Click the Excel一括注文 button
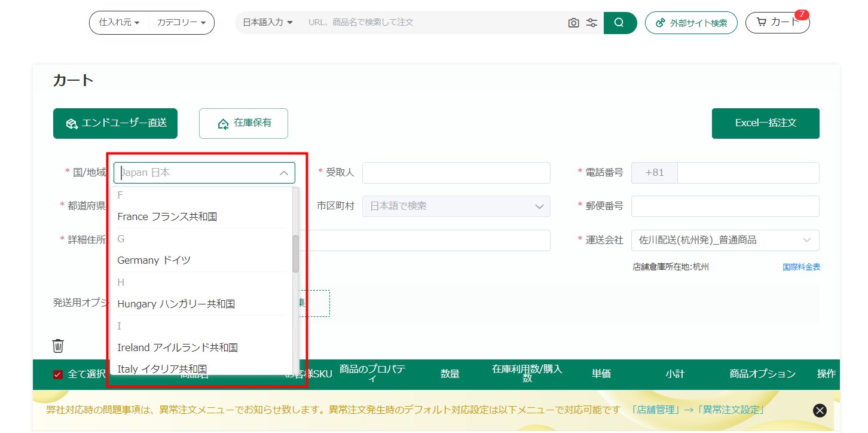 [765, 123]
